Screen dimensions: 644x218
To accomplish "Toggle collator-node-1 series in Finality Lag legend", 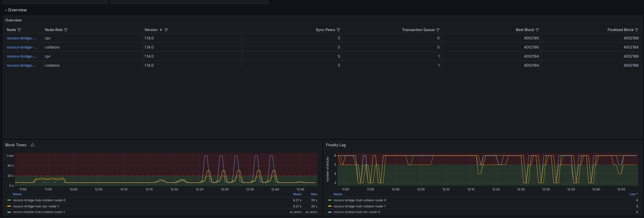I will pyautogui.click(x=359, y=206).
